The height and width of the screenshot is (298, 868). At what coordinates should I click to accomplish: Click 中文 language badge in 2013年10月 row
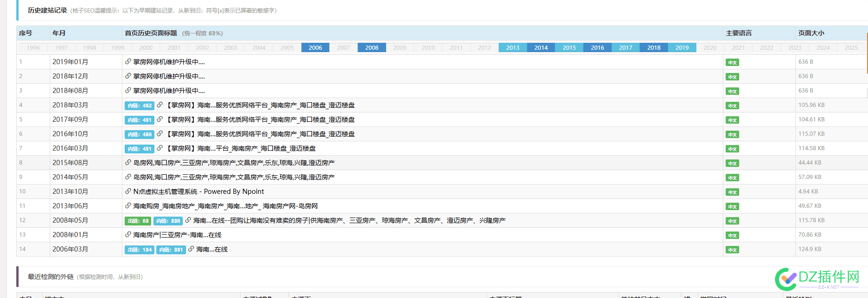pos(732,192)
